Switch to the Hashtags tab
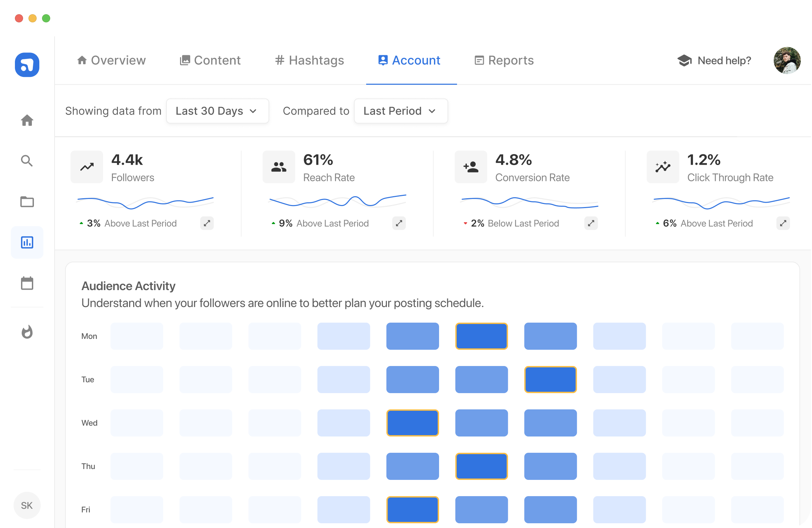This screenshot has width=812, height=528. [310, 60]
